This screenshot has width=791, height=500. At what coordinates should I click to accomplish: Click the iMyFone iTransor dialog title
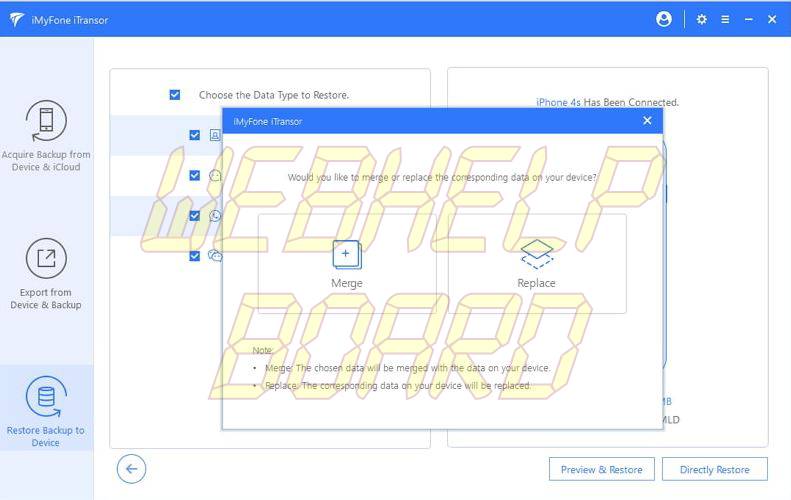[x=268, y=122]
